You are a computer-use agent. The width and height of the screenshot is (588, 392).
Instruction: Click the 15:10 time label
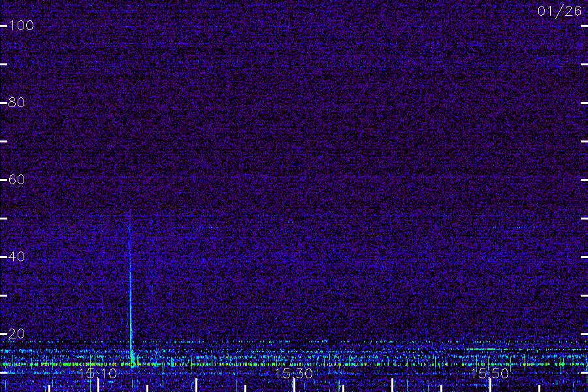click(x=98, y=373)
